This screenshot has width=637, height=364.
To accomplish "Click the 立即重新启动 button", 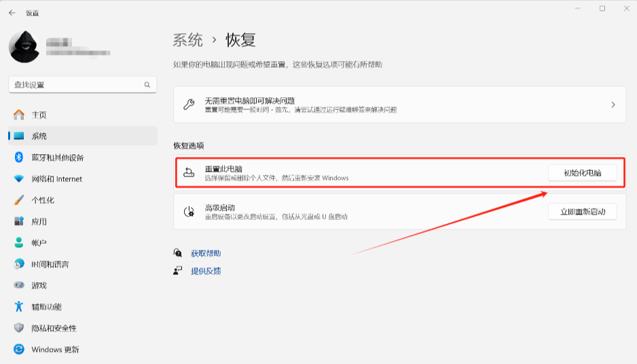I will 582,212.
